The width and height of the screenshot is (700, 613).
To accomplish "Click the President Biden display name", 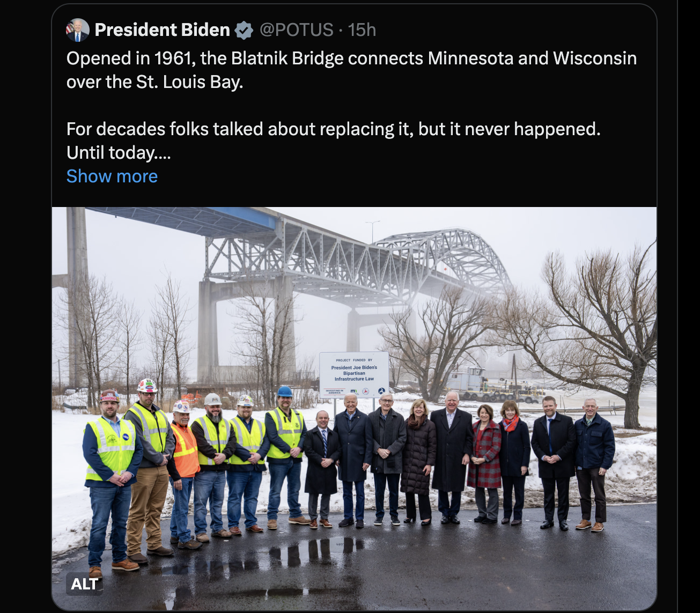I will [163, 30].
